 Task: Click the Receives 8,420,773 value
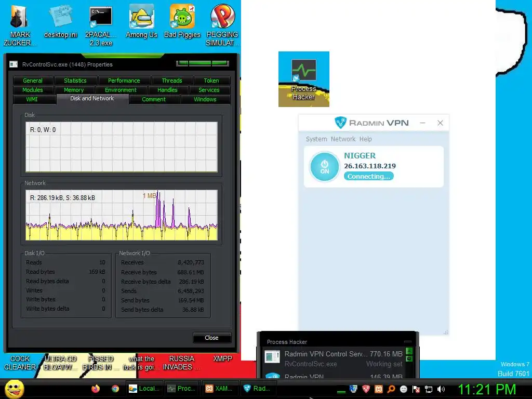click(x=191, y=262)
